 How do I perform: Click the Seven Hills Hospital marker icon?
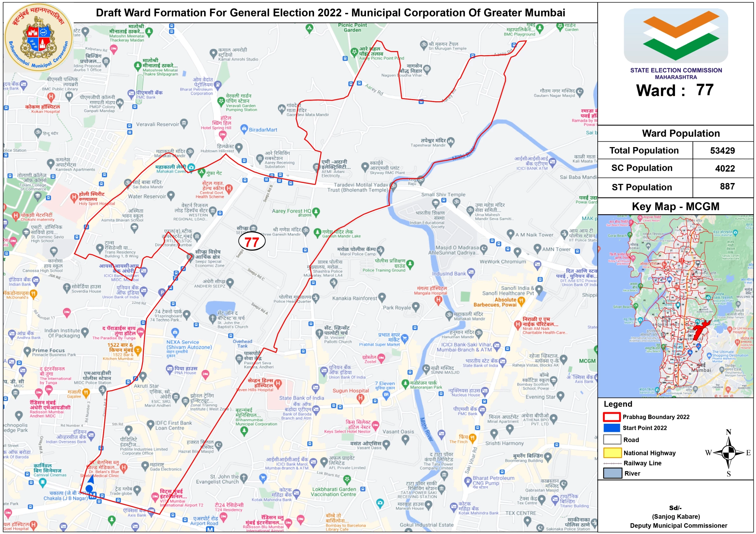coord(278,383)
